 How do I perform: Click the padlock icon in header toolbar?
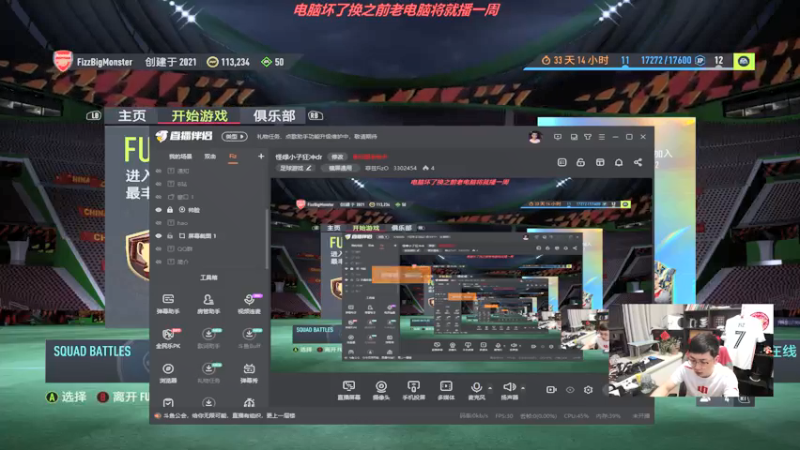(x=581, y=162)
